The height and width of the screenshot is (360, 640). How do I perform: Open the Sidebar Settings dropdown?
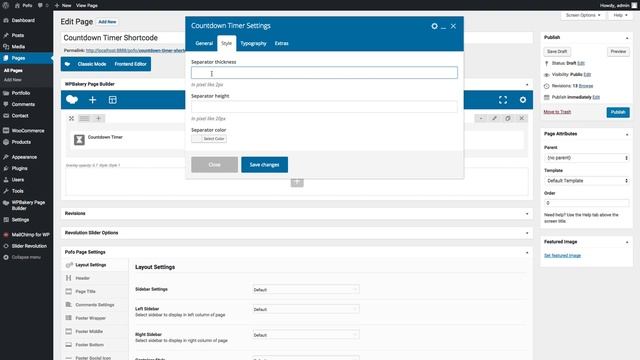pyautogui.click(x=306, y=290)
